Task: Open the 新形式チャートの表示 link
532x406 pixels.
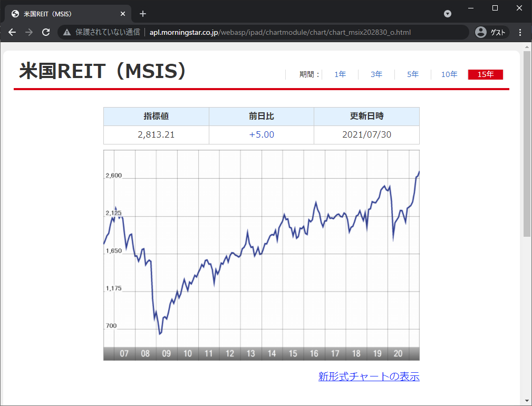Action: tap(369, 376)
